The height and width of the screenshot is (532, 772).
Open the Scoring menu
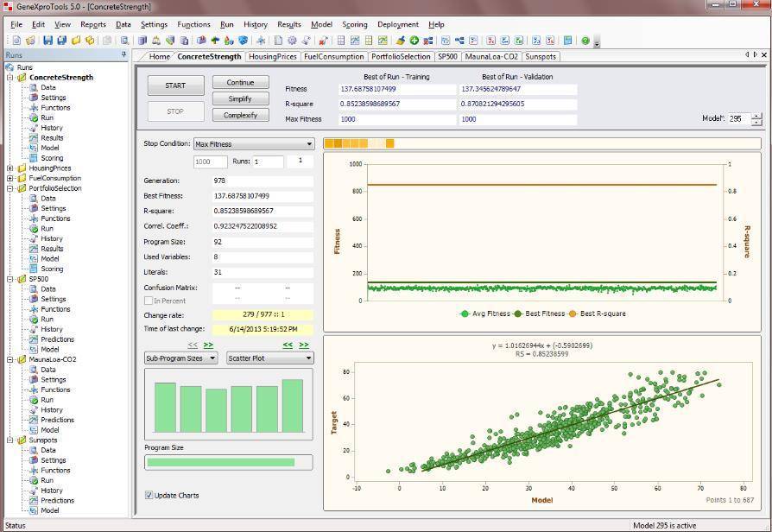click(354, 24)
